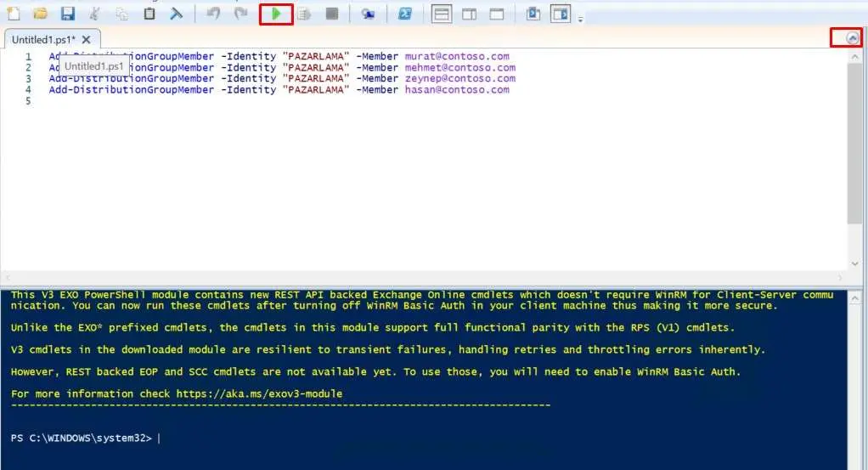Image resolution: width=868 pixels, height=470 pixels.
Task: Click the Run Script green play button
Action: pyautogui.click(x=276, y=14)
